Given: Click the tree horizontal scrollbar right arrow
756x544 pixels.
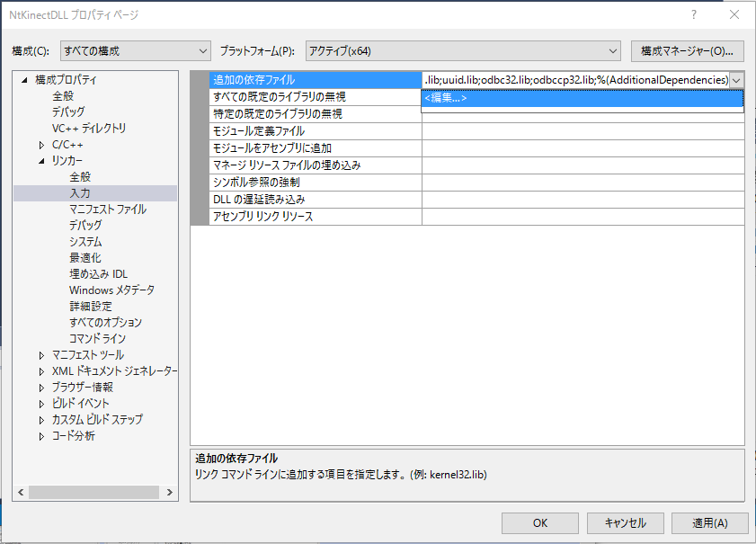Looking at the screenshot, I should click(x=170, y=492).
